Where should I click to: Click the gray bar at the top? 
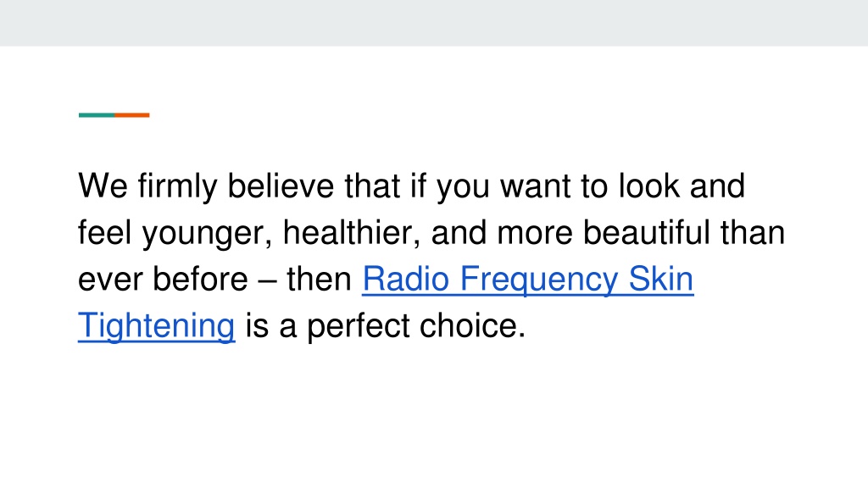click(x=434, y=23)
